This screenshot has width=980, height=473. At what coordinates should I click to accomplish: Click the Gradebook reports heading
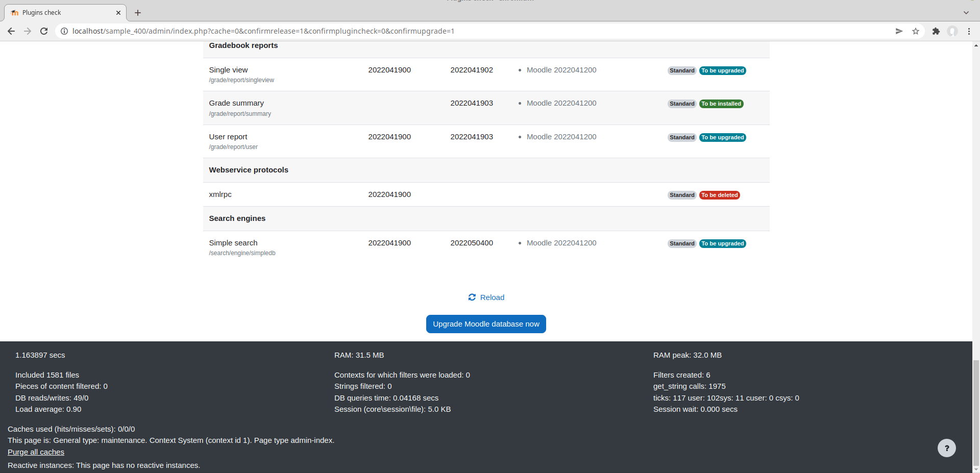tap(243, 45)
